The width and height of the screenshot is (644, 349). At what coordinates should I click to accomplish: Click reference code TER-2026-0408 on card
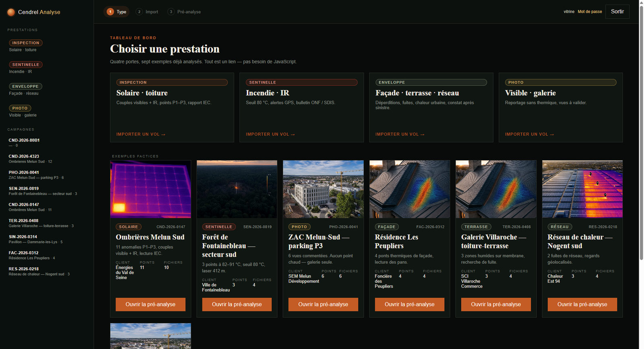tap(516, 227)
